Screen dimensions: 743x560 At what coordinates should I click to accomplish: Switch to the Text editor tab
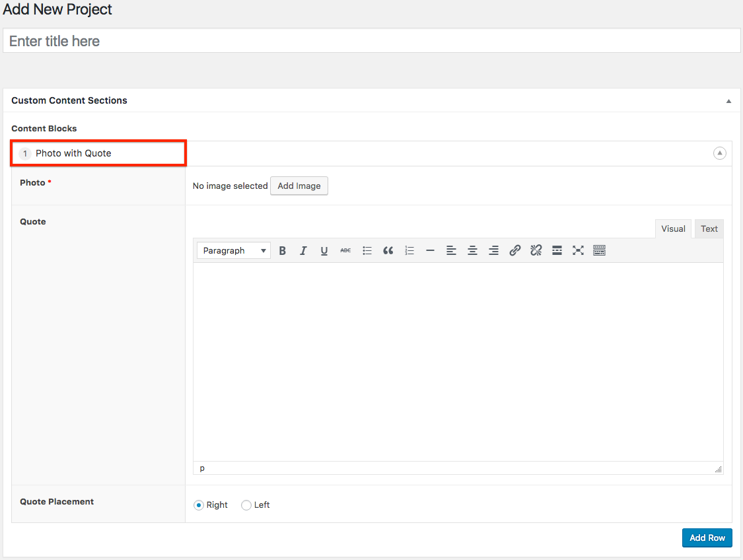(709, 229)
